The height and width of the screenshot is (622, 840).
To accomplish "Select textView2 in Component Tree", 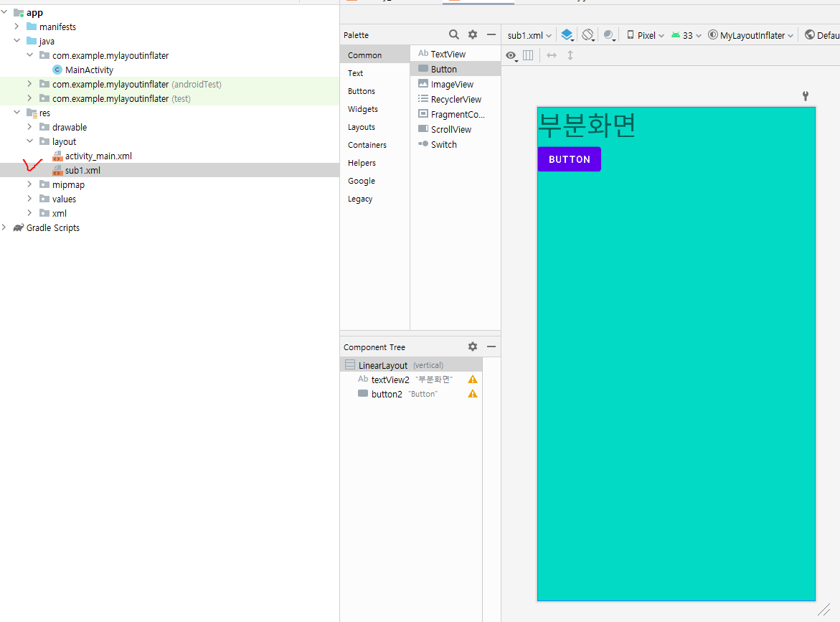I will 411,380.
